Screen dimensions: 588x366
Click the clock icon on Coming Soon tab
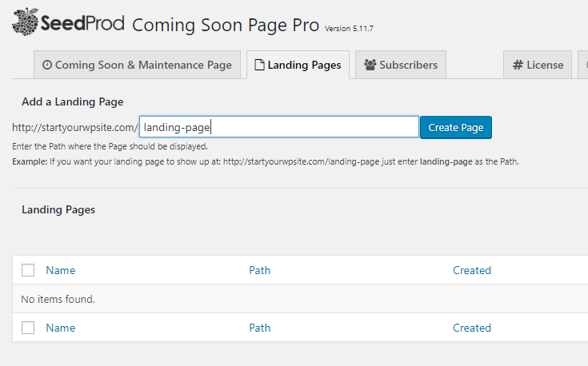pyautogui.click(x=47, y=65)
